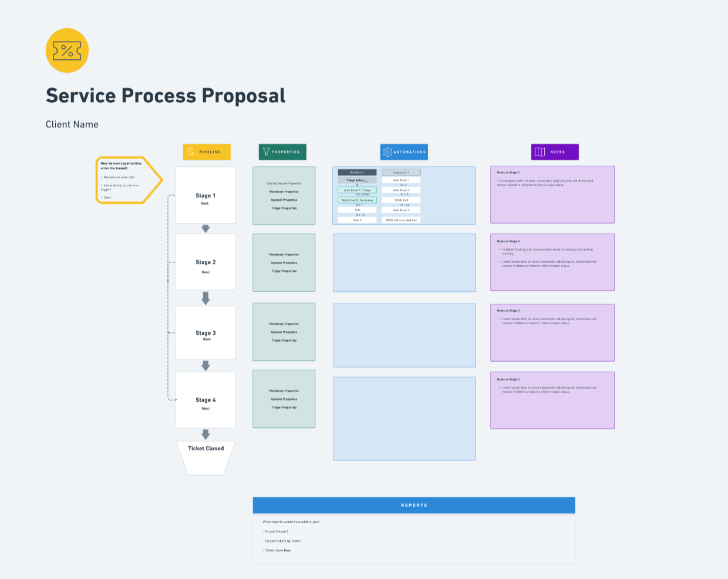This screenshot has height=579, width=728.
Task: Select the Stage 1 card
Action: (205, 194)
